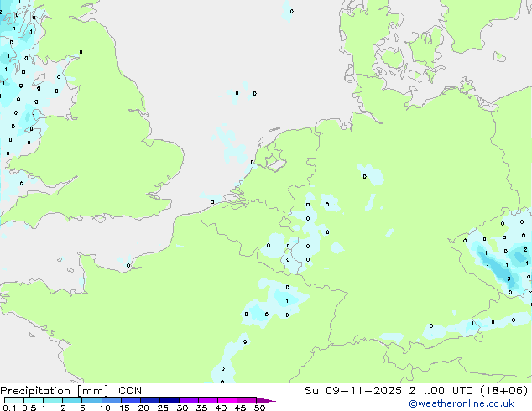Click the legend tick label 50
The height and width of the screenshot is (411, 532).
tap(259, 408)
